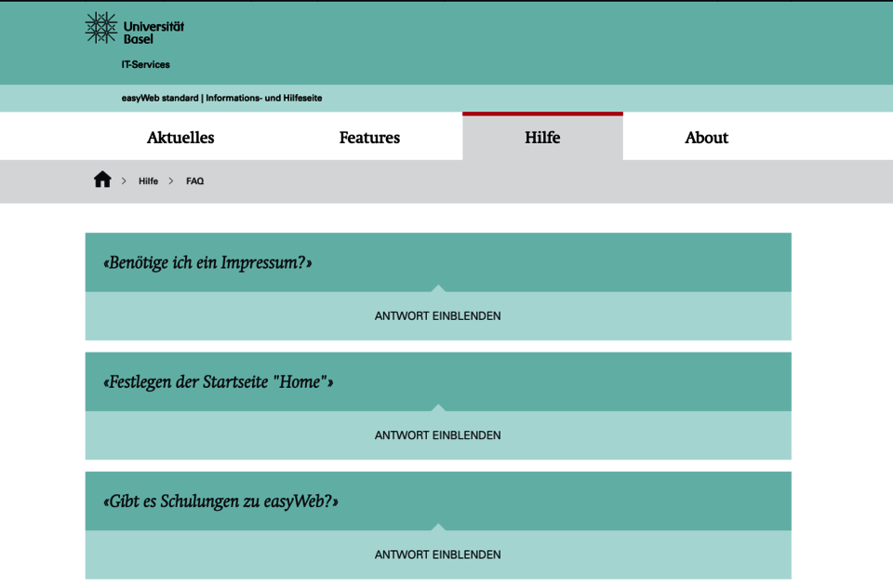The width and height of the screenshot is (893, 588).
Task: Click the home icon in the breadcrumb
Action: (102, 180)
